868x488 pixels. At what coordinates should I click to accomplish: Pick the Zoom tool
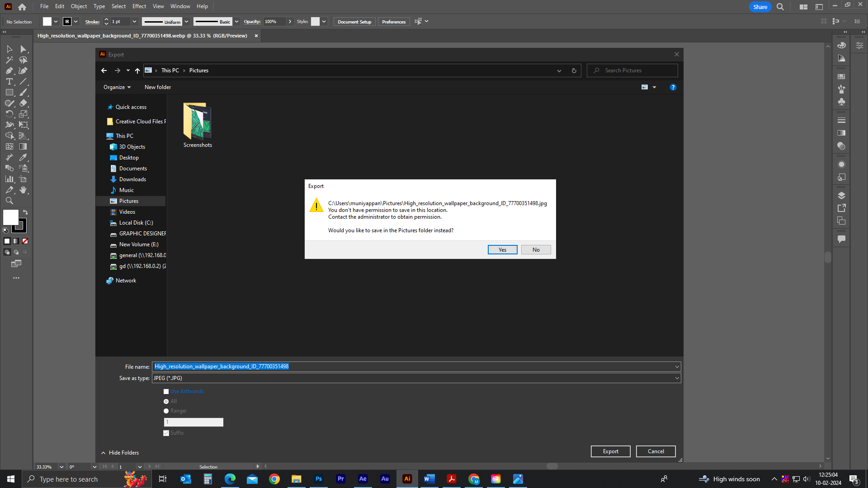9,201
